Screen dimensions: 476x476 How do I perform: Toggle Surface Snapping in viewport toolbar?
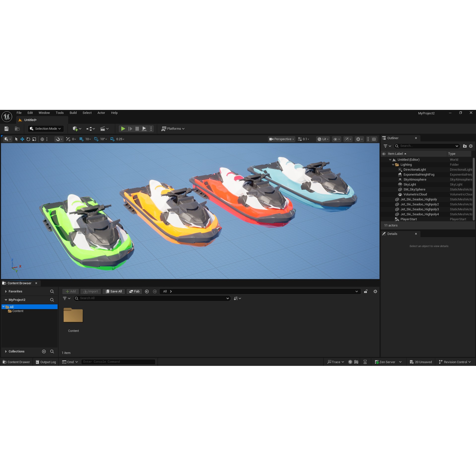point(59,139)
